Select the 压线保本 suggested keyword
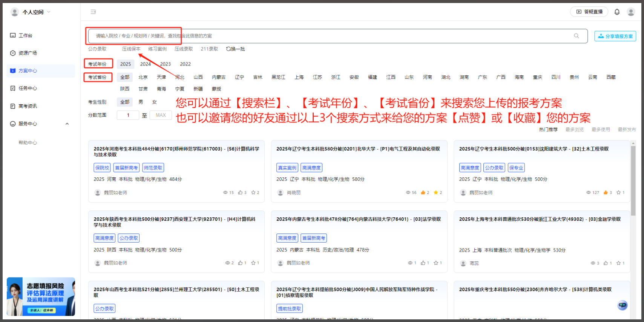 [x=131, y=49]
